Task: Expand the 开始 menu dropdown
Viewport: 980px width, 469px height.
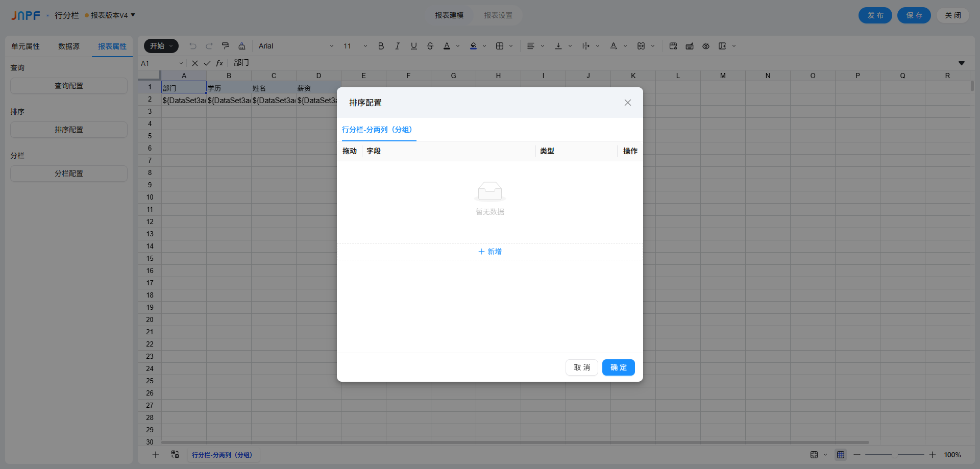Action: [161, 46]
